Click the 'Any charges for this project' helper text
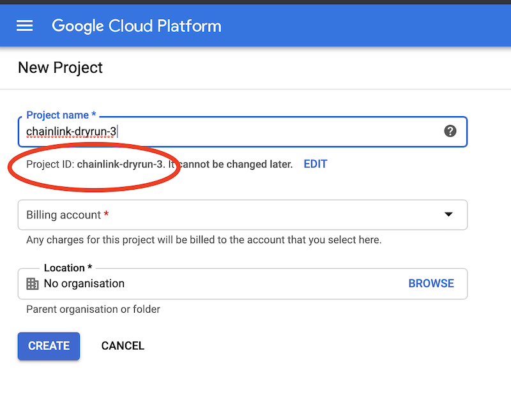This screenshot has width=511, height=420. click(x=204, y=240)
